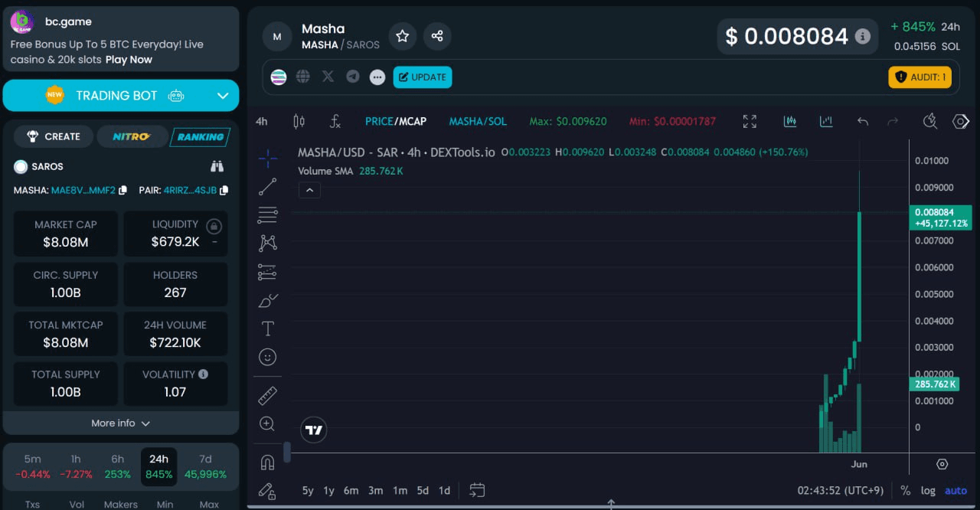The image size is (980, 510).
Task: Show more social links ellipsis icon
Action: pos(377,77)
